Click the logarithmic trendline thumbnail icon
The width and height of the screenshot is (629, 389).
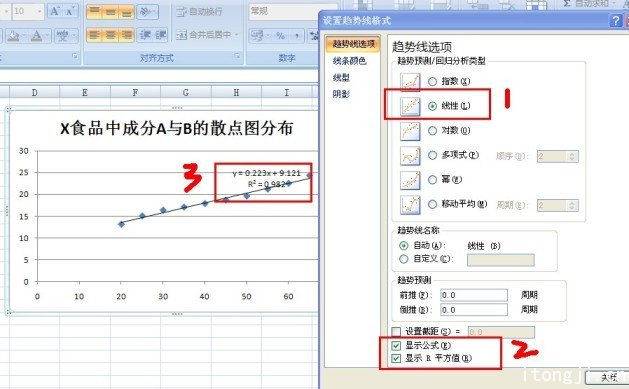coord(410,131)
